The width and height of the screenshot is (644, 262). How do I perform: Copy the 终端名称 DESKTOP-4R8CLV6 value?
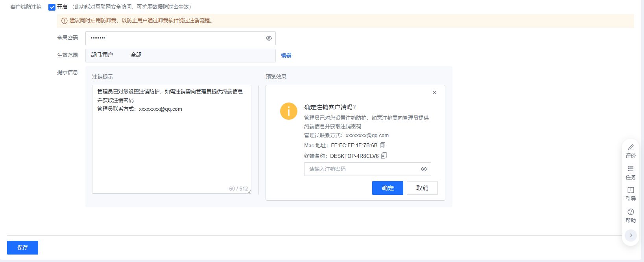384,156
